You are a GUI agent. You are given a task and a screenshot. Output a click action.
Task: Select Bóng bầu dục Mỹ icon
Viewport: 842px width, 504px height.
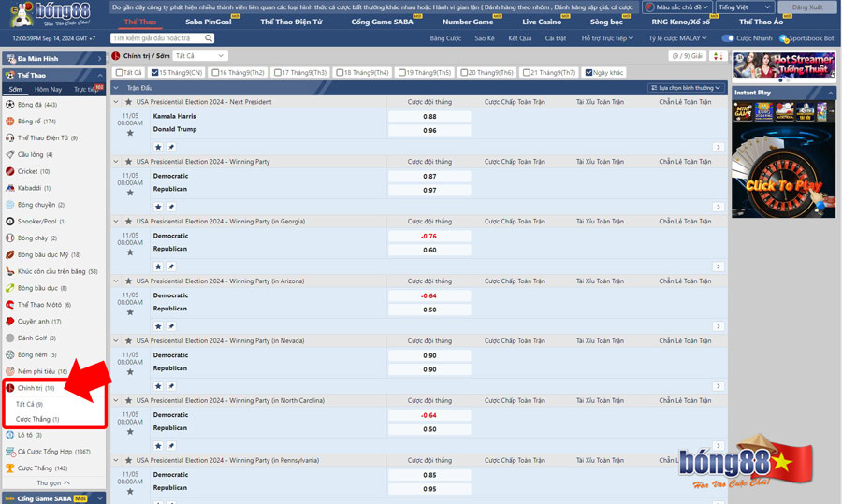pyautogui.click(x=9, y=254)
